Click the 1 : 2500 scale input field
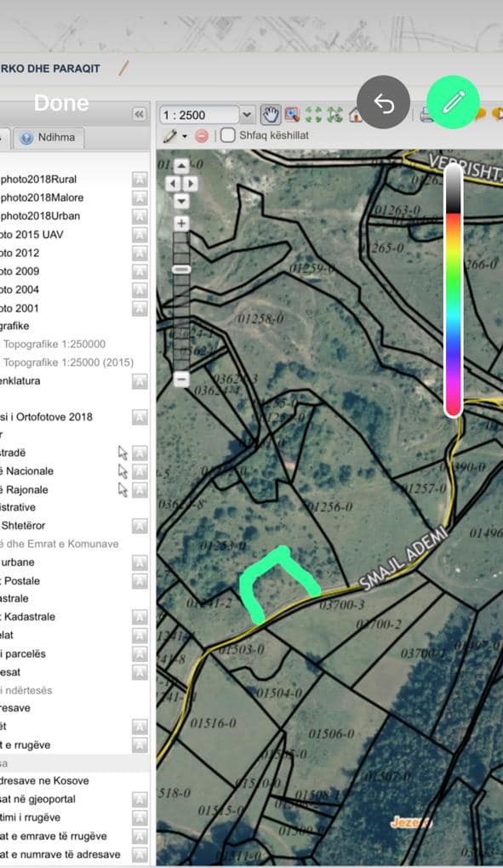The width and height of the screenshot is (503, 868). [x=200, y=115]
